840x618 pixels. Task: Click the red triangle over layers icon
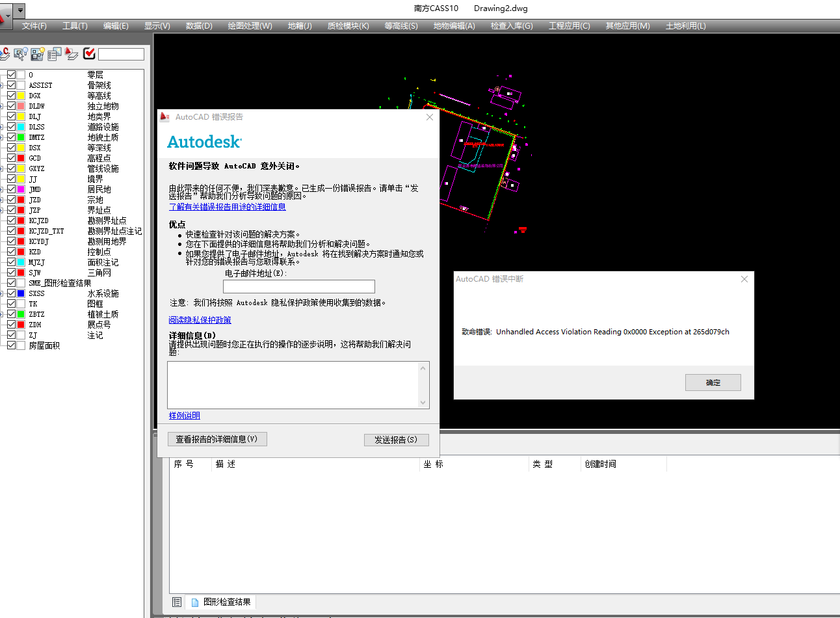point(72,54)
